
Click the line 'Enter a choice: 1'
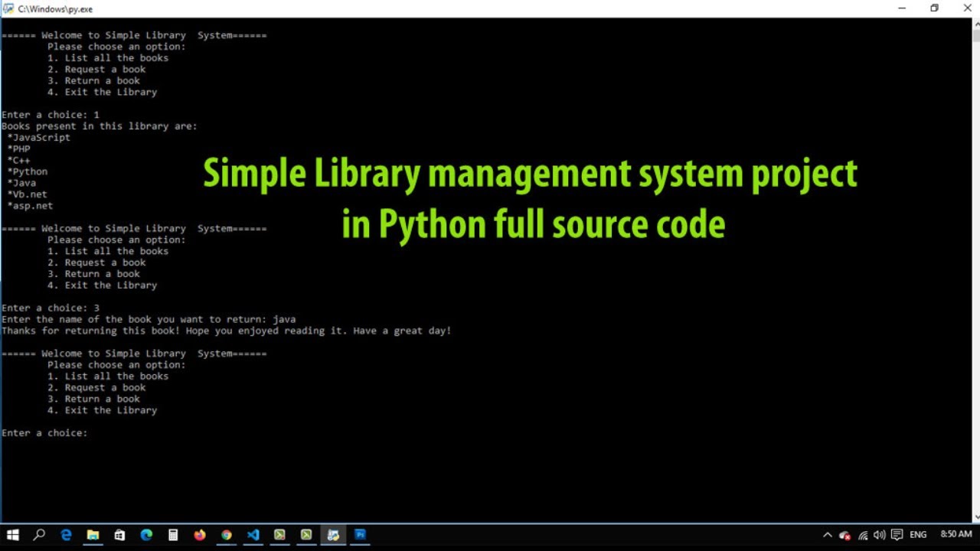[51, 115]
